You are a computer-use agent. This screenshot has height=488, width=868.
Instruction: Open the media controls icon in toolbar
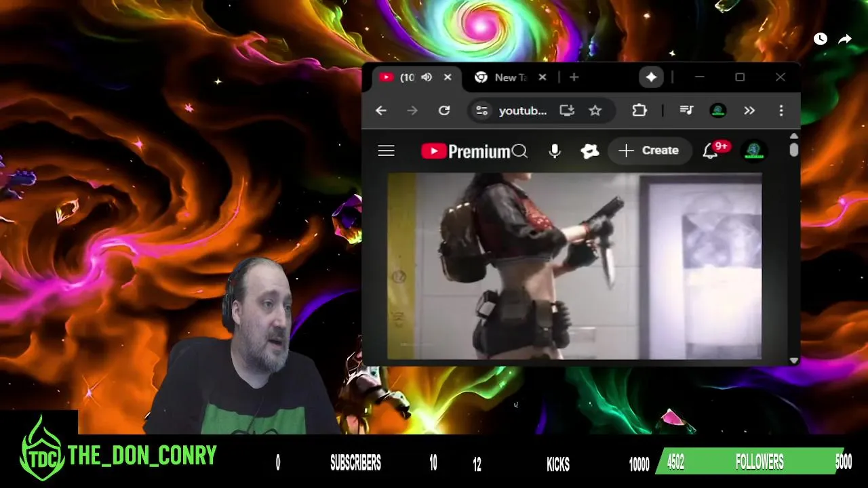(686, 110)
